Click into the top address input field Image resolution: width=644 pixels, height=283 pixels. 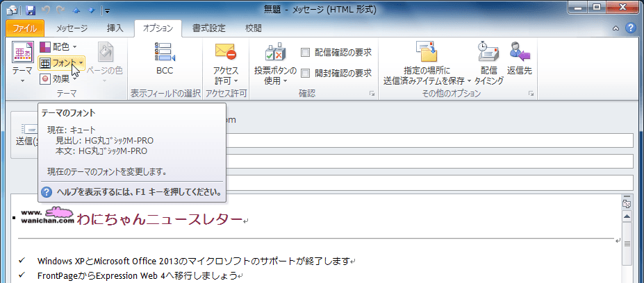tap(429, 141)
